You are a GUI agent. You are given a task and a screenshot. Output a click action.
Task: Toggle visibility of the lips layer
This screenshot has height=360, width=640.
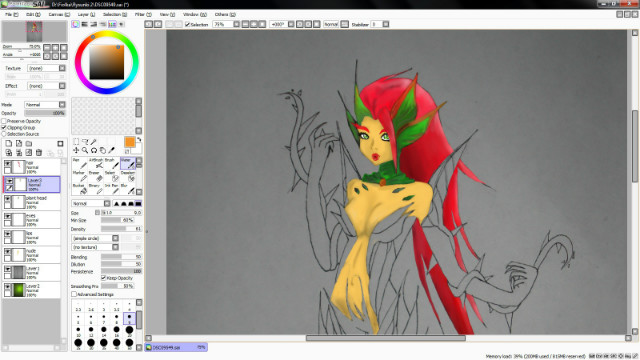[8, 234]
